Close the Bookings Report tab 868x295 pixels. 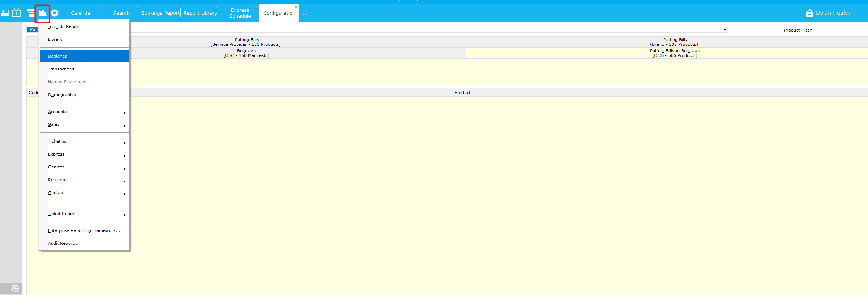177,7
